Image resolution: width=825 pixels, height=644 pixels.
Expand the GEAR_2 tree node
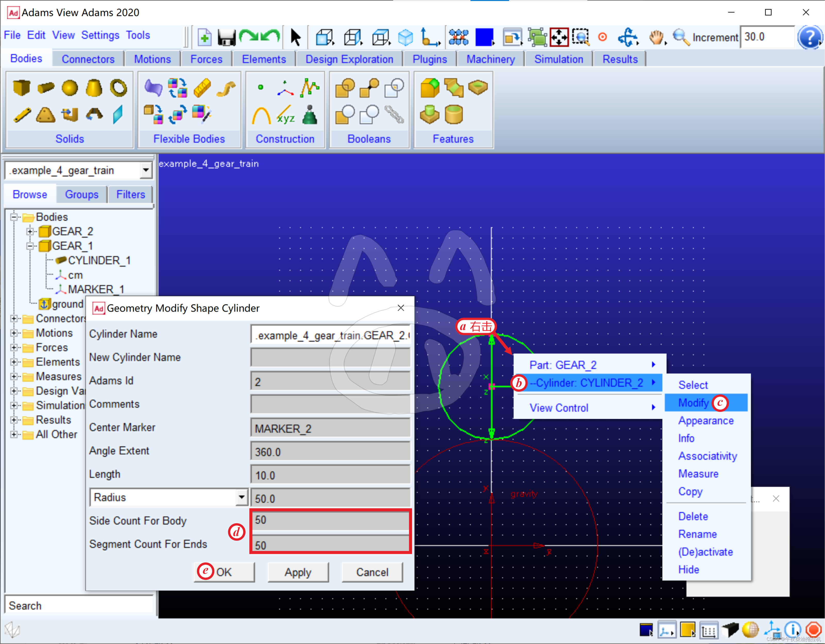click(30, 232)
